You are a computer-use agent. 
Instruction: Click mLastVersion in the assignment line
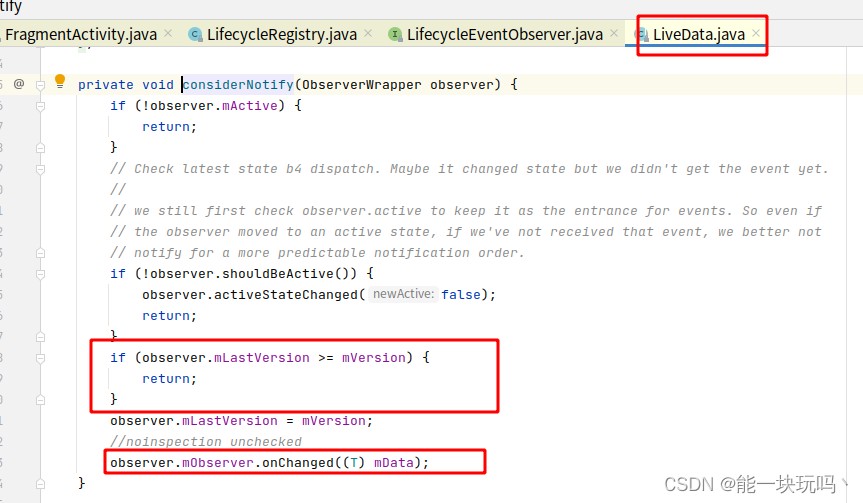(230, 421)
